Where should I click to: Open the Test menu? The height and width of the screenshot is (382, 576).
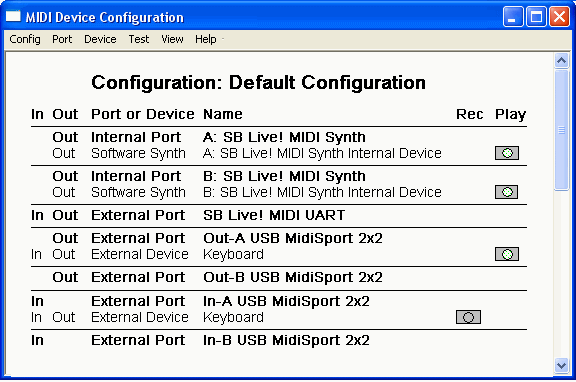pyautogui.click(x=139, y=39)
